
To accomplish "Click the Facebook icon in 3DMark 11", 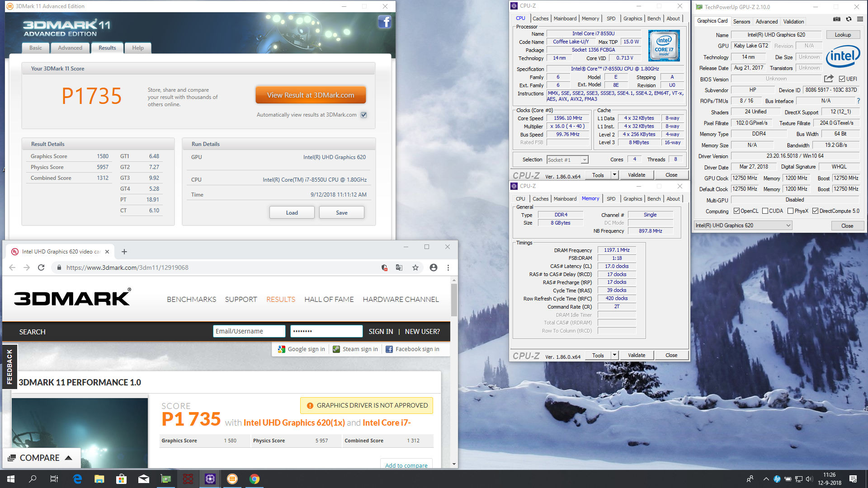I will [384, 22].
